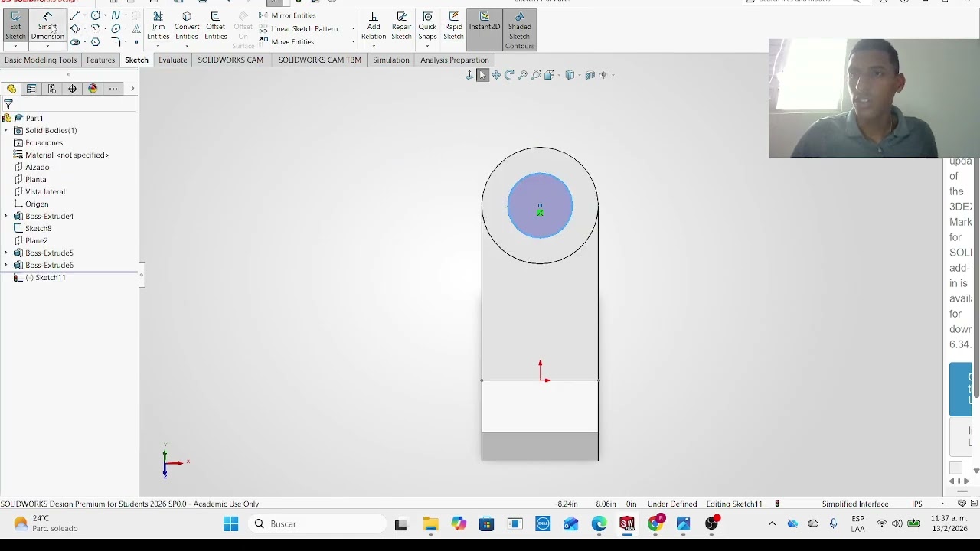Click the taskbar Buscar search box
980x551 pixels.
(x=318, y=524)
